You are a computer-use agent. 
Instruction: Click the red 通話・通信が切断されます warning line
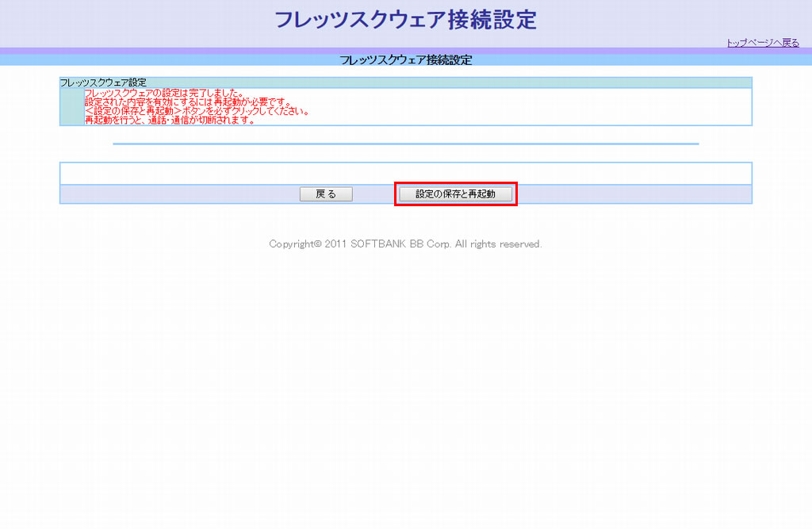pos(169,121)
